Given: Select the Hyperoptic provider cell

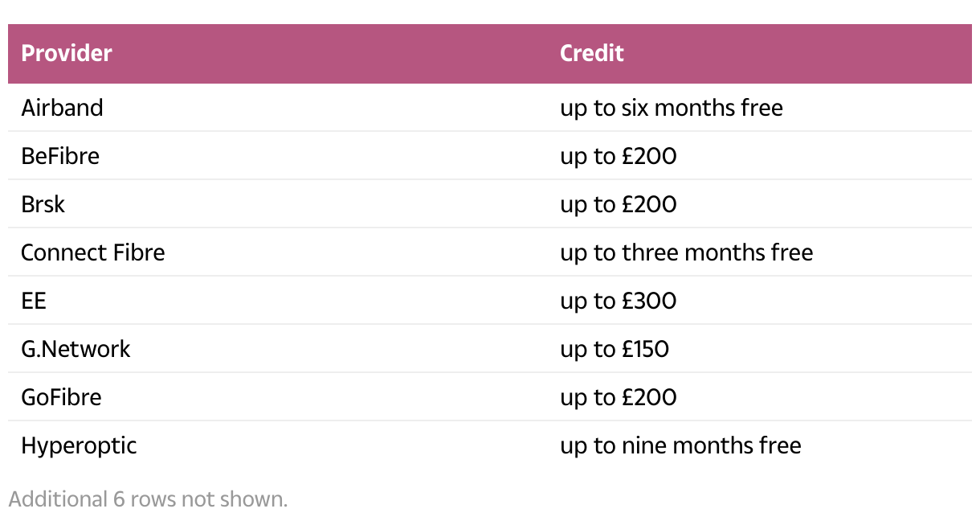Looking at the screenshot, I should point(79,445).
